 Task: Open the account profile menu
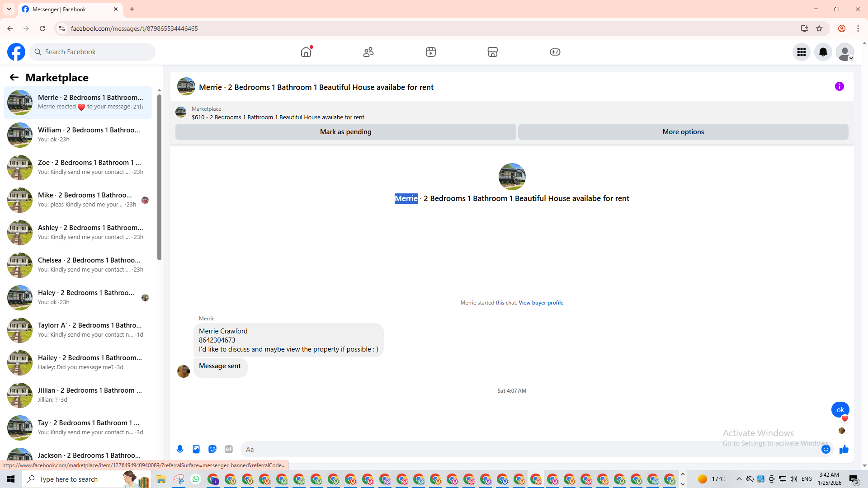pyautogui.click(x=845, y=52)
